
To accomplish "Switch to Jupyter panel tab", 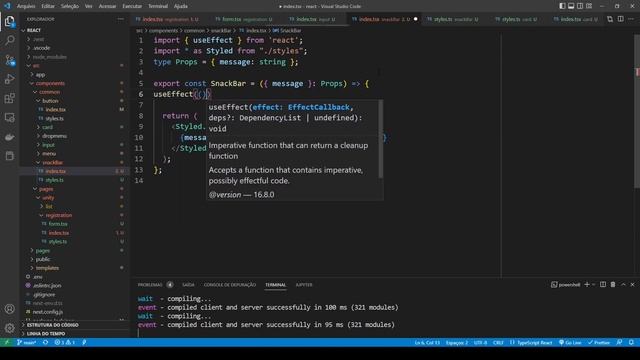I will pyautogui.click(x=304, y=285).
